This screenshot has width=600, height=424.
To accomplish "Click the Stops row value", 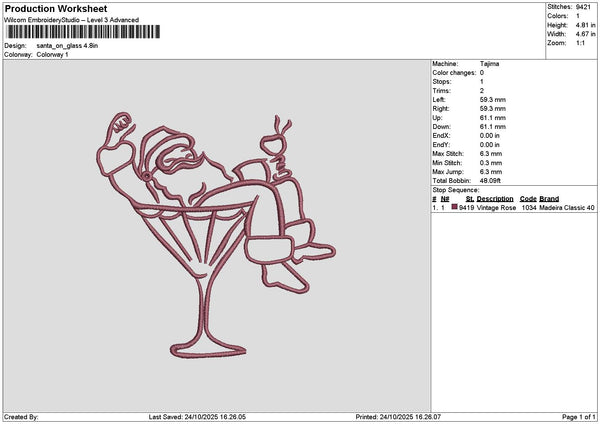I will 482,82.
